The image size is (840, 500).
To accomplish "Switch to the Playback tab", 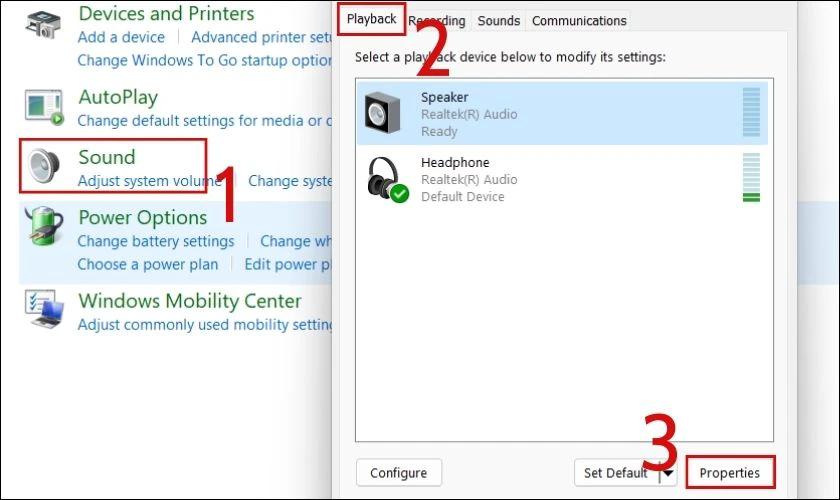I will click(371, 19).
